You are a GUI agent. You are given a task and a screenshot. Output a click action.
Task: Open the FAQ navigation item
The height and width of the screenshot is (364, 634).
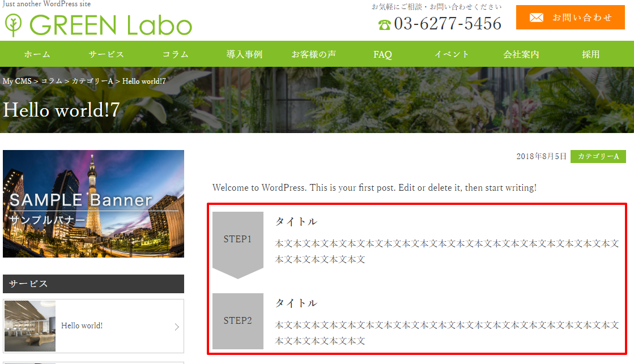click(x=382, y=54)
